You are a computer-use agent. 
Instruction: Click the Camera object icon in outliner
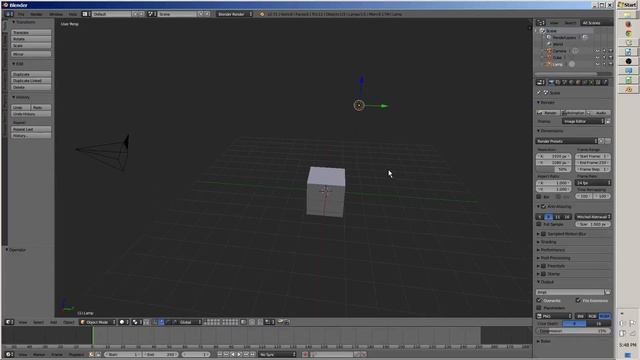[x=549, y=51]
